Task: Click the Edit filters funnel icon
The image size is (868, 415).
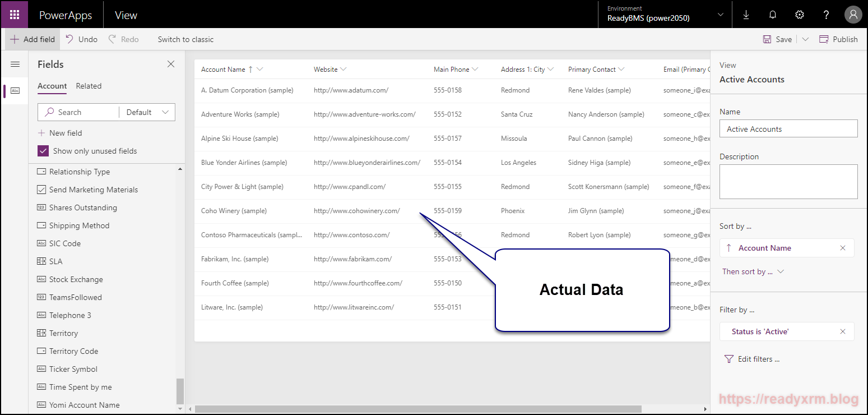Action: (x=728, y=359)
